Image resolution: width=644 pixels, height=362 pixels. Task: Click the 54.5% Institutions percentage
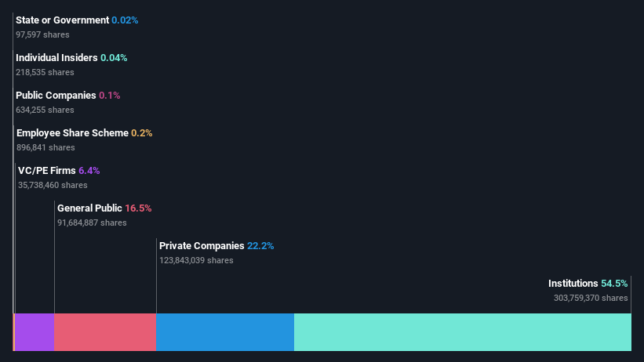coord(614,284)
